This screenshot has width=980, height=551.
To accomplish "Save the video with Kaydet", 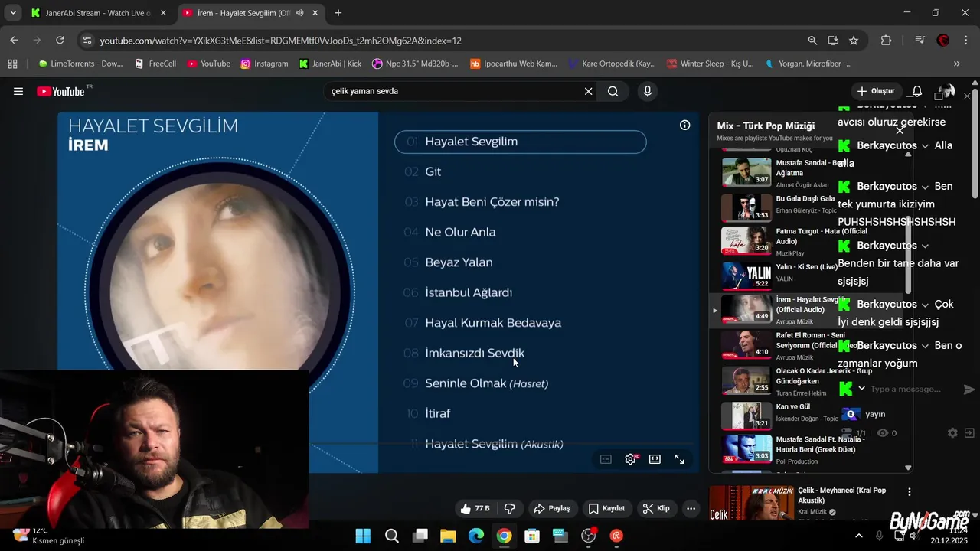I will (x=606, y=508).
